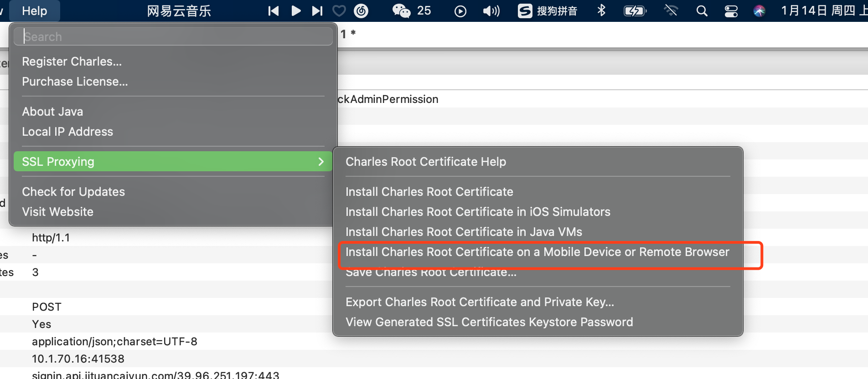Open the Help menu bar item
The width and height of the screenshot is (868, 379).
tap(35, 10)
